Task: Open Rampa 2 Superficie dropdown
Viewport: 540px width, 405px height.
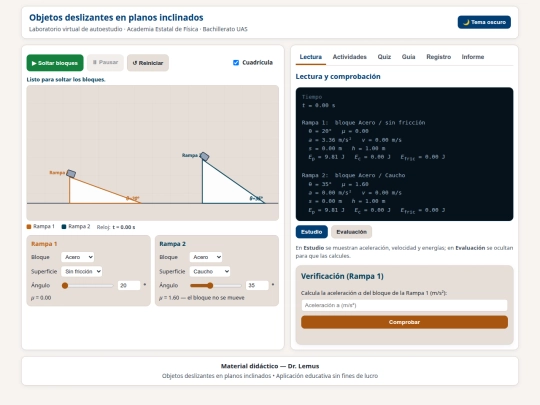Action: pyautogui.click(x=210, y=271)
